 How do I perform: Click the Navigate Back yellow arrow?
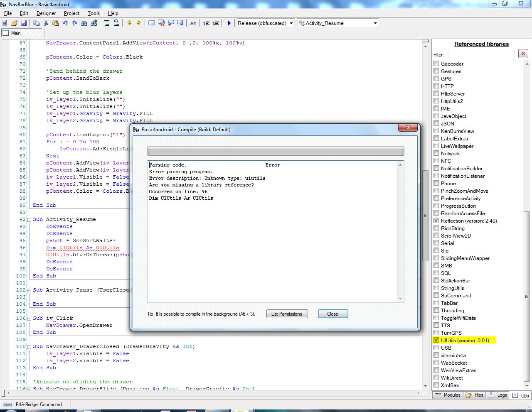pyautogui.click(x=129, y=23)
